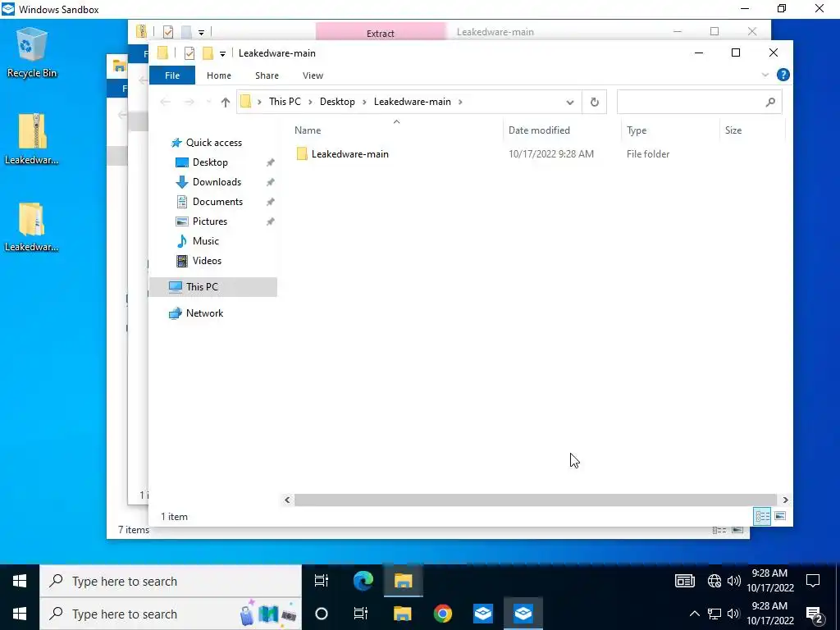Refresh the Leakedware-main folder view
Viewport: 840px width, 630px height.
(594, 103)
